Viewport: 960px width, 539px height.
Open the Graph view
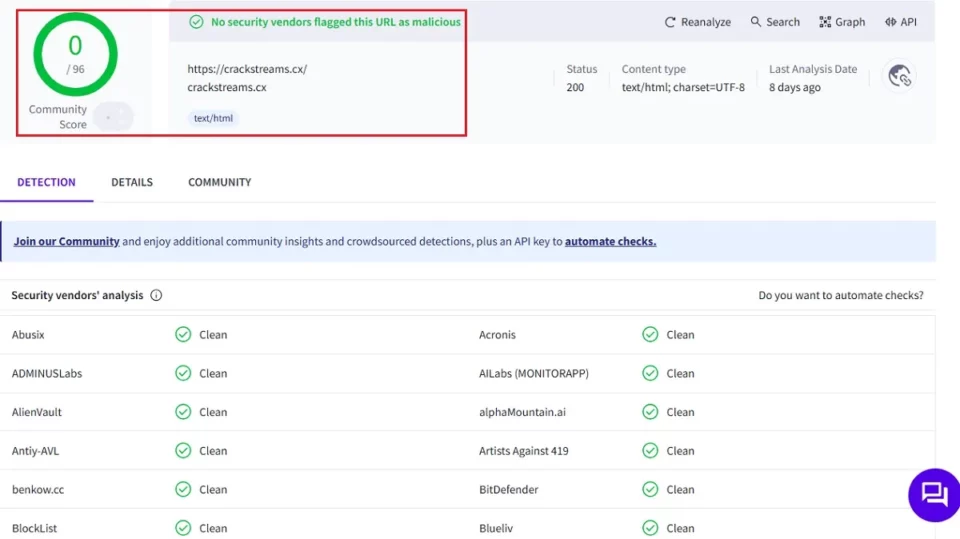(x=842, y=22)
